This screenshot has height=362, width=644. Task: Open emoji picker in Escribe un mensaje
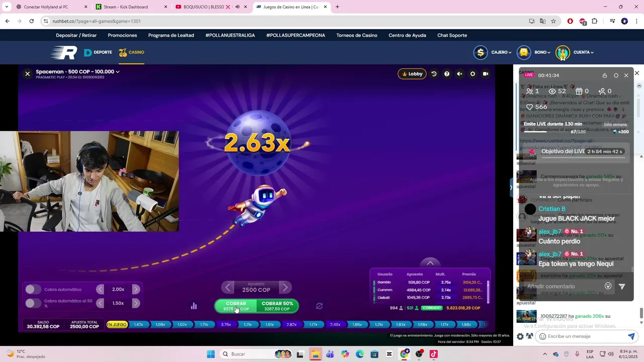(542, 336)
